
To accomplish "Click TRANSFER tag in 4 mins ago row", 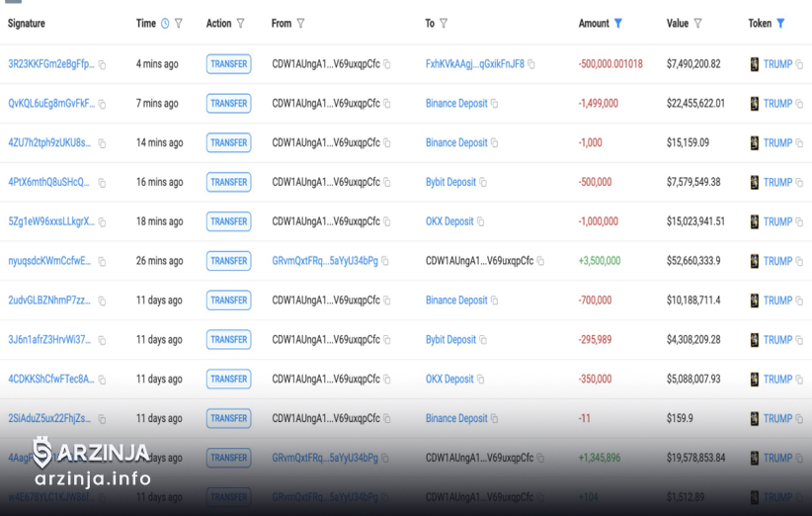I will (x=228, y=64).
